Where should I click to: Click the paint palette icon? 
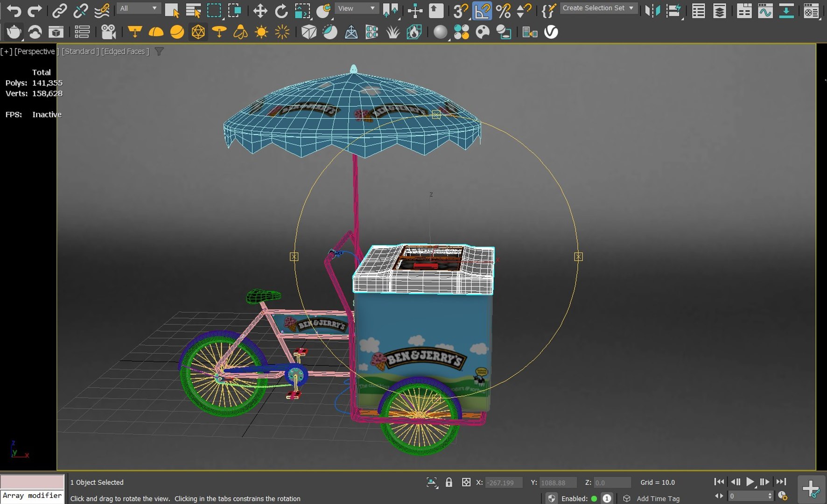pos(482,32)
